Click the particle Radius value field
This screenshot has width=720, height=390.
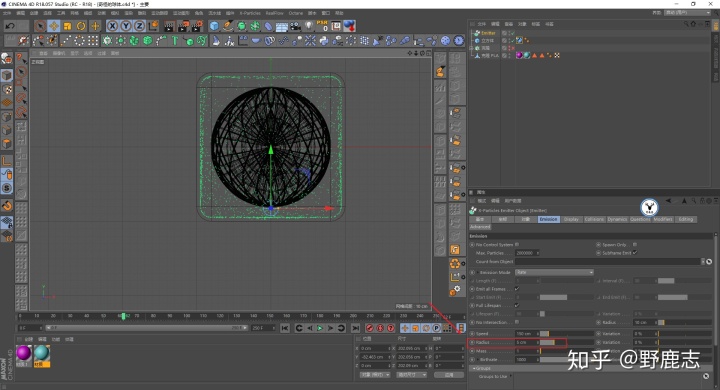point(527,342)
